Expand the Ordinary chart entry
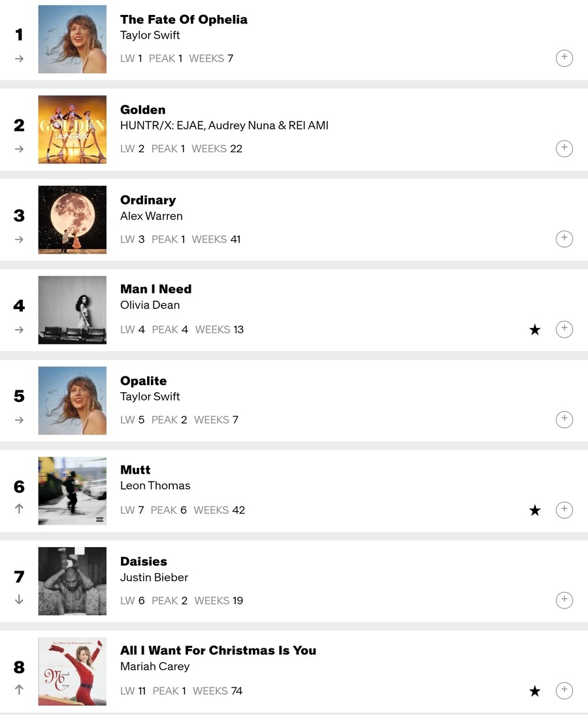This screenshot has width=588, height=715. [564, 239]
